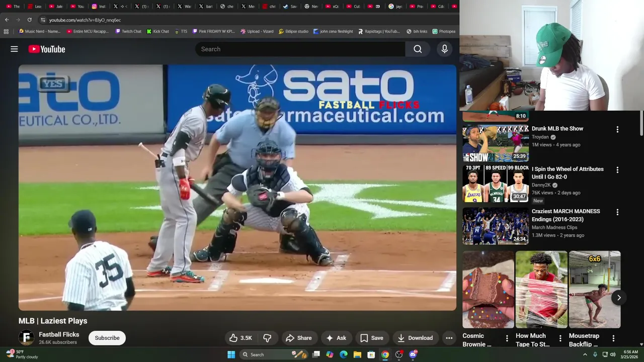644x362 pixels.
Task: Open the Chrome apps grid shortcut
Action: 6,31
